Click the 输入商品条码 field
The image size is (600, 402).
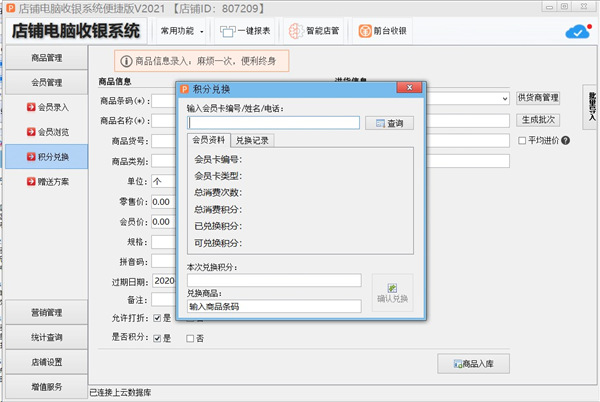pyautogui.click(x=273, y=306)
